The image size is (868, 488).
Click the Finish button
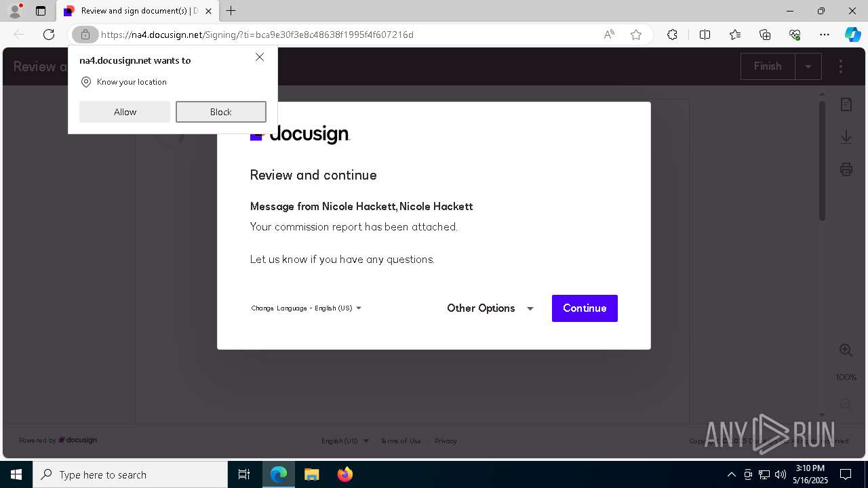(768, 66)
